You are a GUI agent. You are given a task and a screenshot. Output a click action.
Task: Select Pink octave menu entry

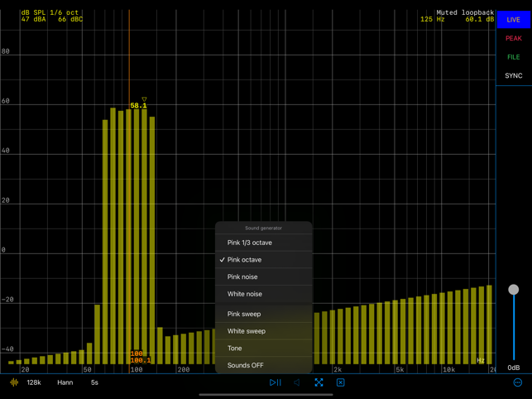click(x=264, y=260)
